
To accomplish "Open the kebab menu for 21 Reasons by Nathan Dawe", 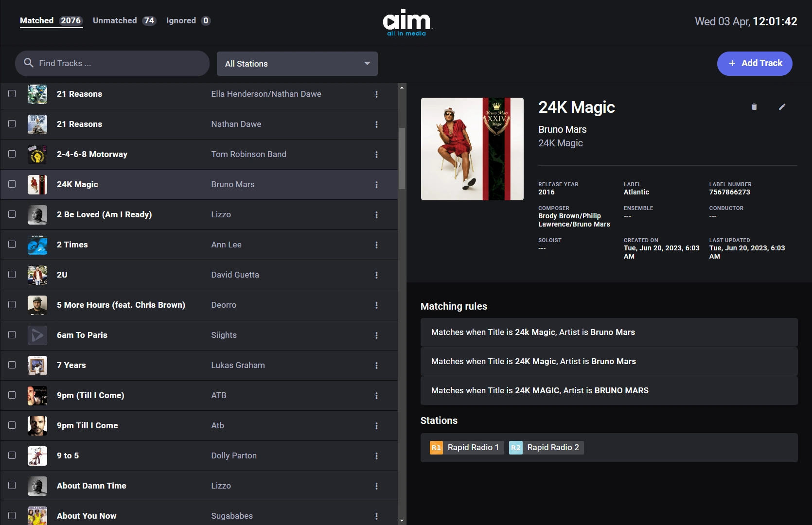I will 376,124.
